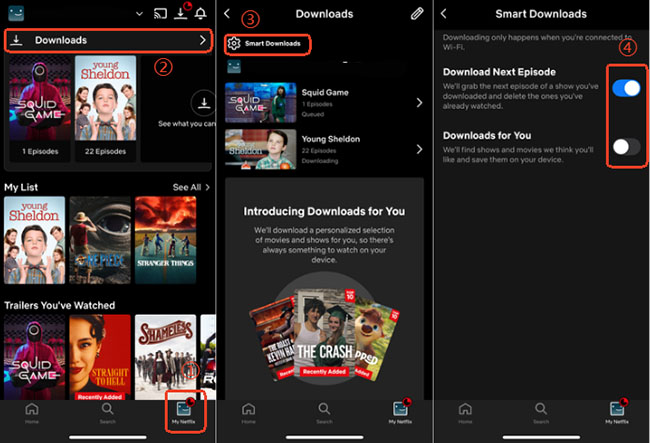Turn off Download Next Episode switch
The width and height of the screenshot is (650, 443).
pos(626,88)
